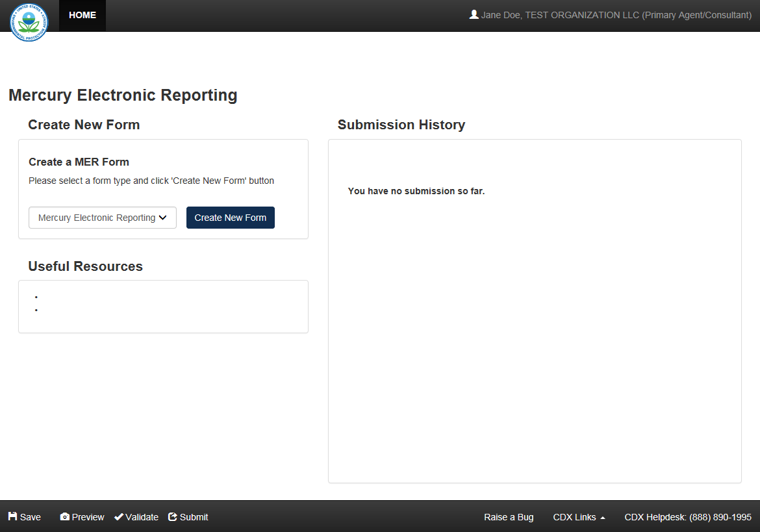Click the user profile silhouette icon
The height and width of the screenshot is (532, 760).
point(474,14)
